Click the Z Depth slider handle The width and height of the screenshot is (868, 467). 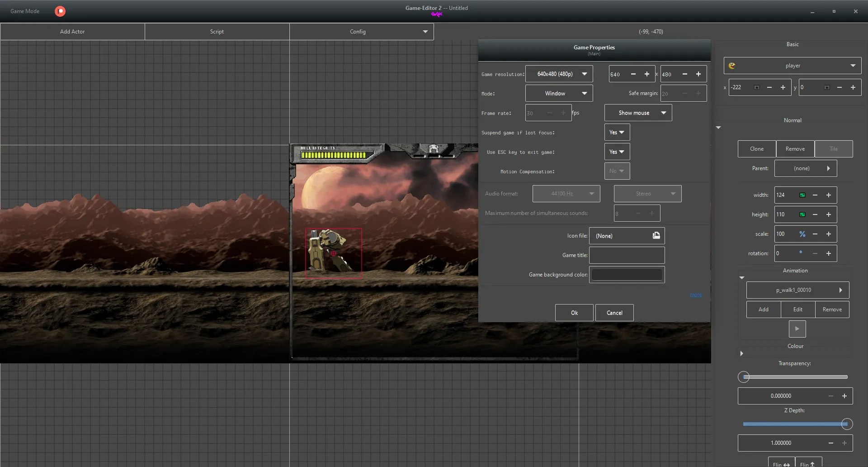point(847,424)
